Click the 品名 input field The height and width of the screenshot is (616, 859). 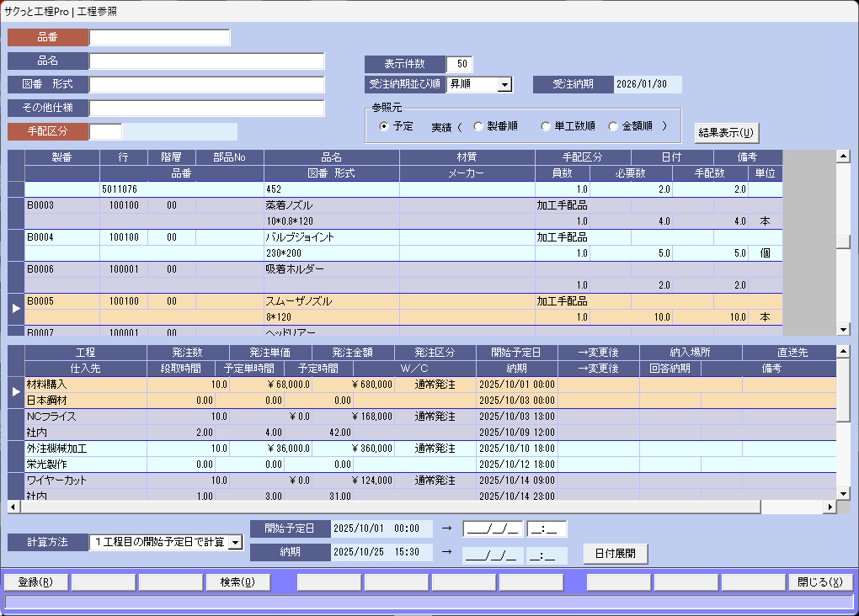pos(207,61)
